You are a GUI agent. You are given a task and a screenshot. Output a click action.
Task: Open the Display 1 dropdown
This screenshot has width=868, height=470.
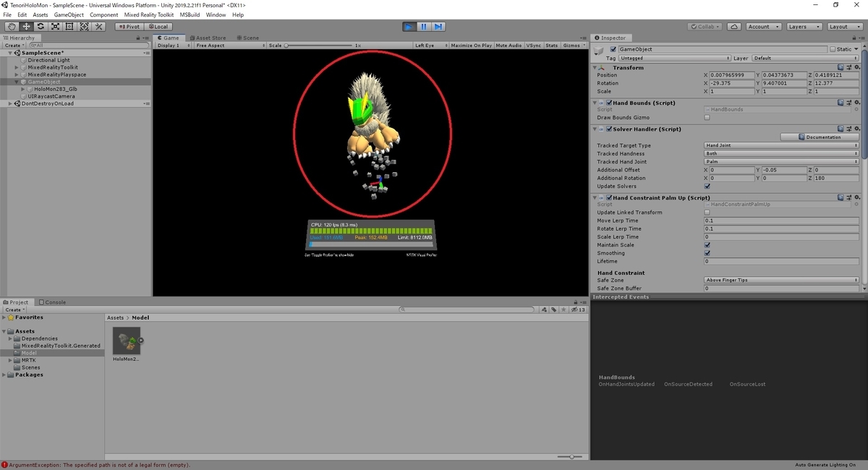click(x=173, y=45)
